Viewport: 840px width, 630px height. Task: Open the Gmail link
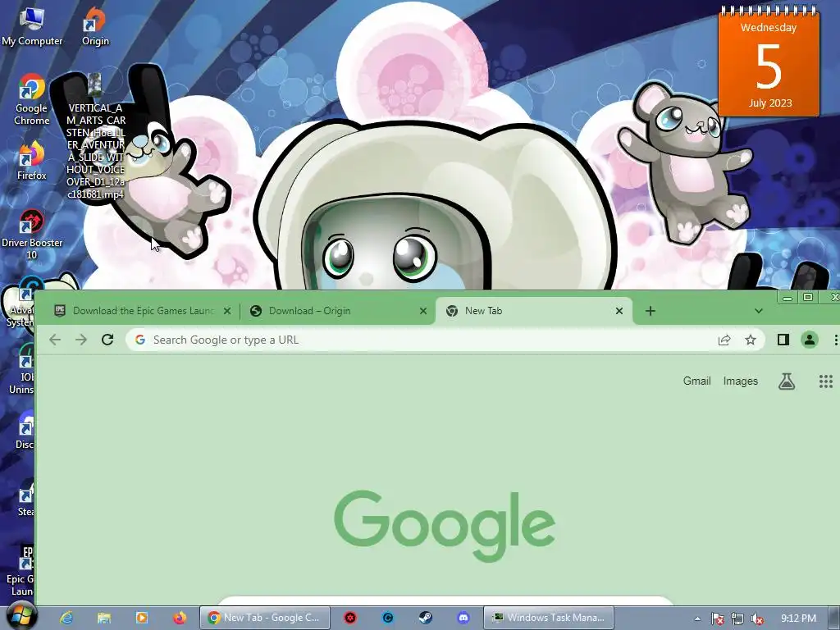tap(697, 381)
